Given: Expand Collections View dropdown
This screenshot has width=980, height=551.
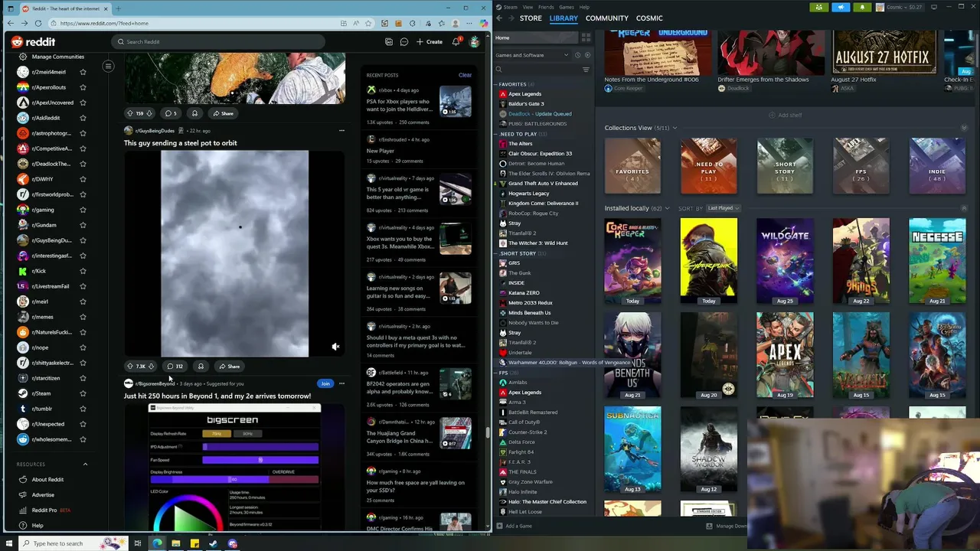Looking at the screenshot, I should click(x=675, y=128).
